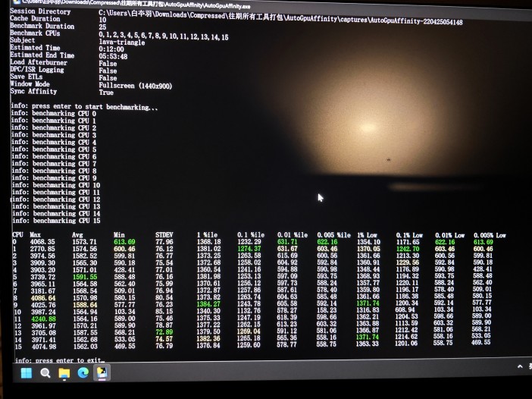Open the Windows Start menu
Image resolution: width=532 pixels, height=399 pixels.
(27, 373)
